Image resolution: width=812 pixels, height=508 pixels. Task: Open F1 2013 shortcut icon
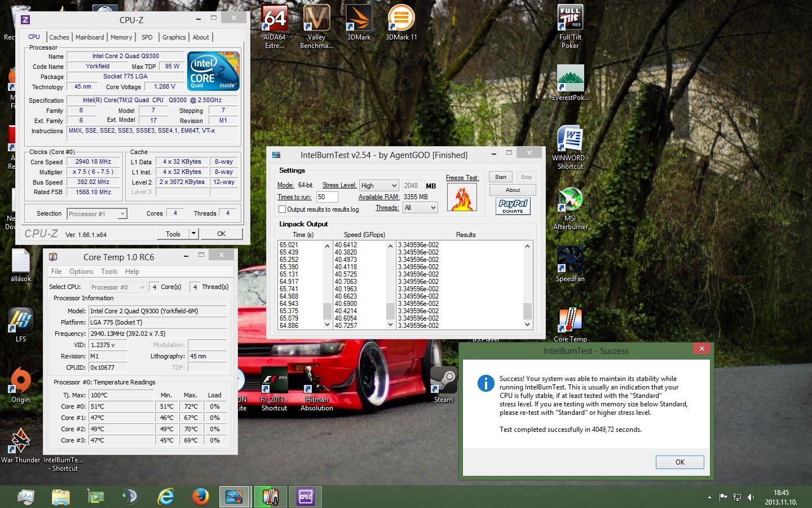pyautogui.click(x=274, y=389)
